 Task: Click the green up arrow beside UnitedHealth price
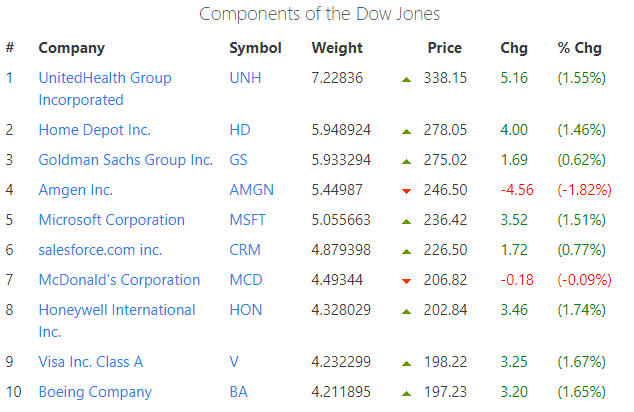pos(406,78)
